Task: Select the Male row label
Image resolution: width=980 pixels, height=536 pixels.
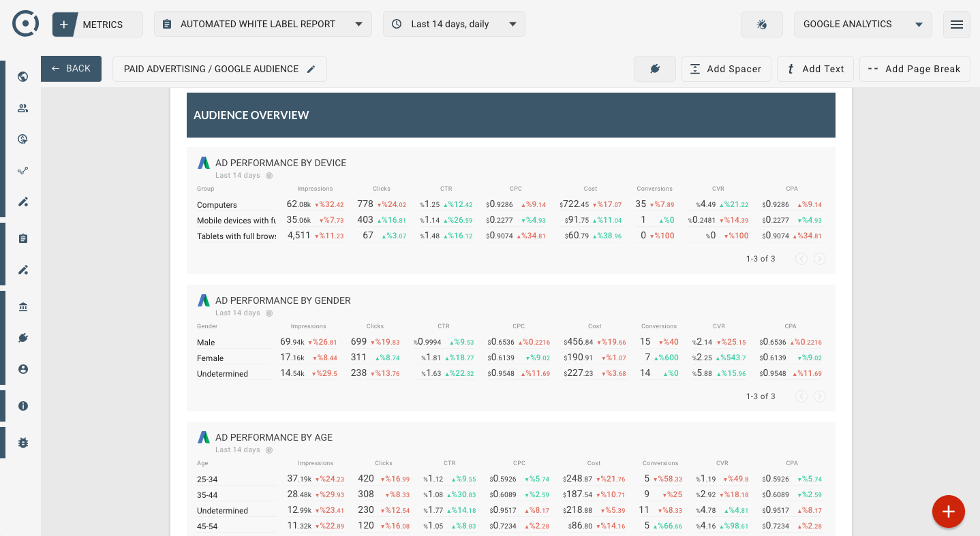Action: (x=206, y=343)
